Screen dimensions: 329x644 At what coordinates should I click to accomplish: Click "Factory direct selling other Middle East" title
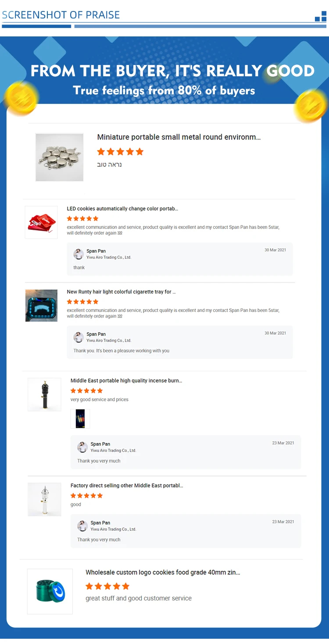[x=127, y=486]
